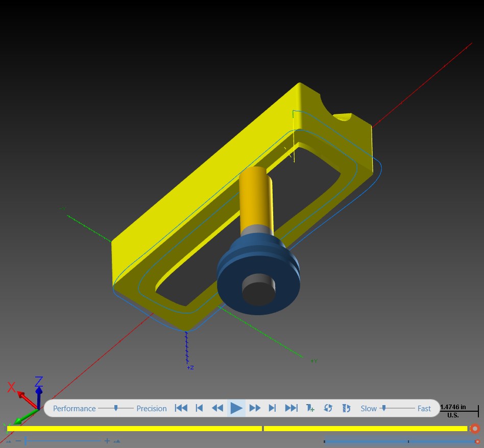Image resolution: width=484 pixels, height=448 pixels.
Task: Click the zoom plus button at bottom left
Action: 107,441
